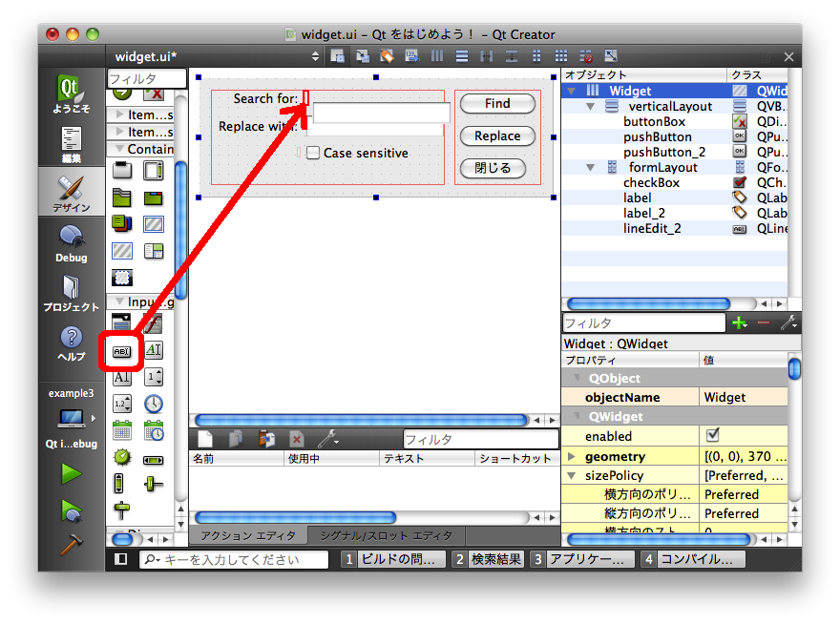Expand the geometry property row

click(572, 457)
